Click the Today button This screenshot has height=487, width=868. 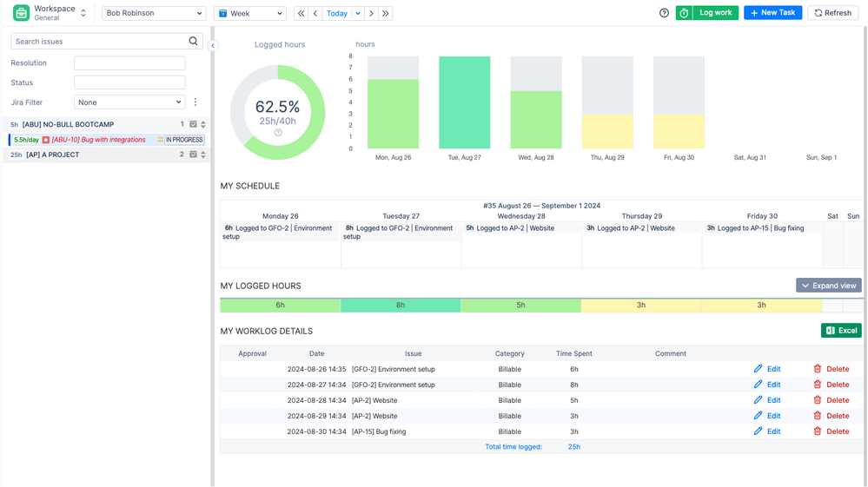coord(336,13)
